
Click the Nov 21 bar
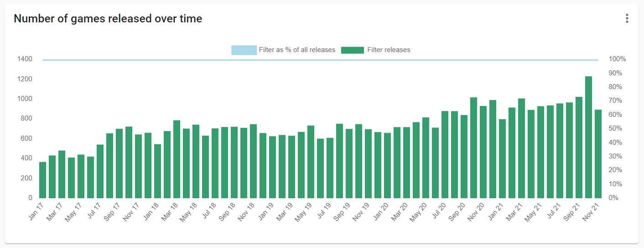pos(598,154)
